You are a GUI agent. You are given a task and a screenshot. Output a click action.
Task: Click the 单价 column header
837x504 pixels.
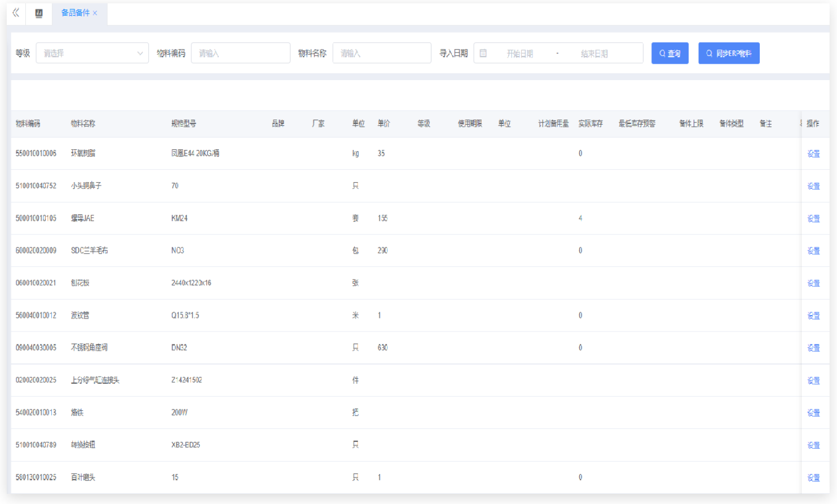click(384, 123)
